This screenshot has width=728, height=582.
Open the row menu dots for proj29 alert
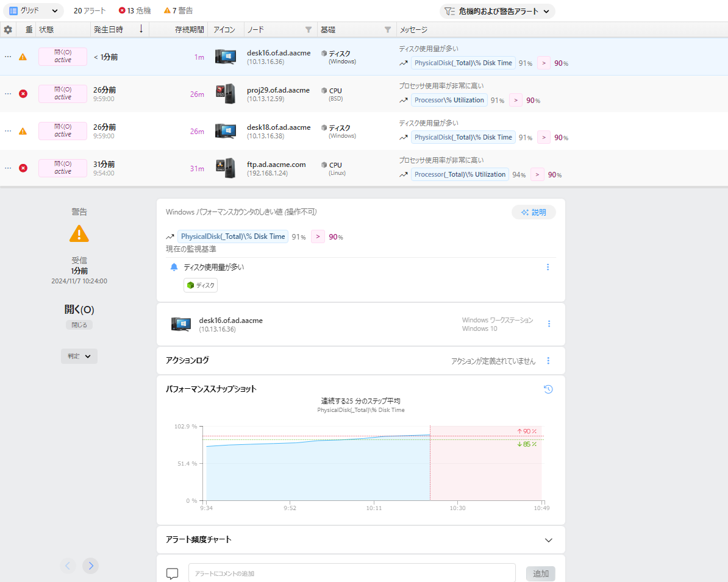(8, 94)
